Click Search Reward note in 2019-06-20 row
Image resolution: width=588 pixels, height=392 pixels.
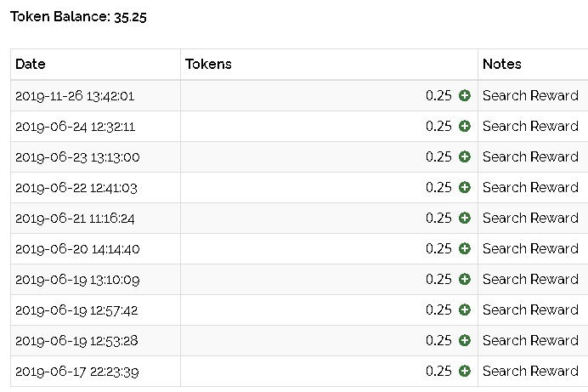click(x=530, y=248)
